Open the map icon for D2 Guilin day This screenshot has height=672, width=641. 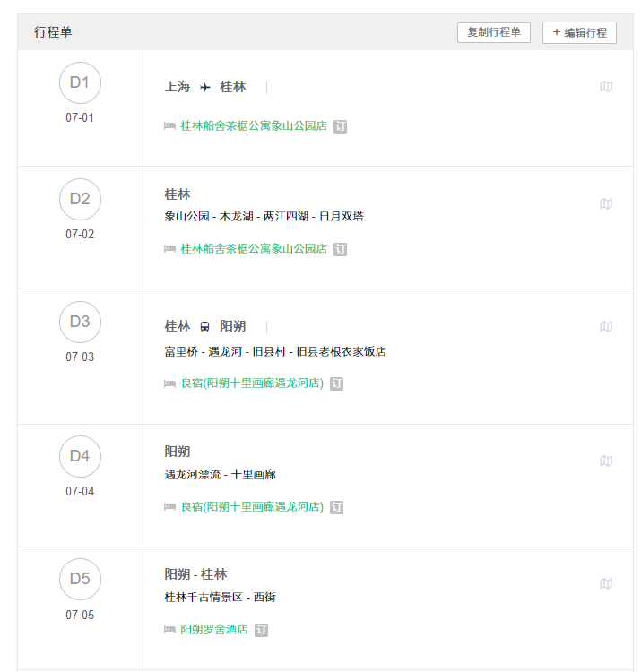click(x=605, y=203)
